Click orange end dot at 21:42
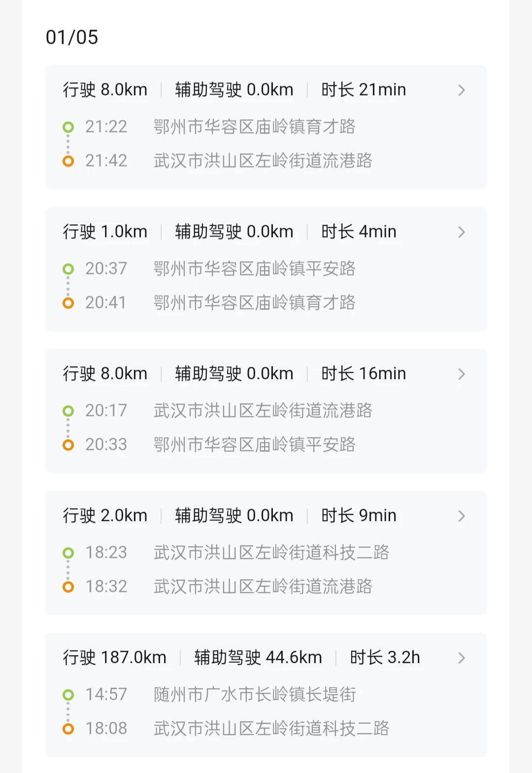Viewport: 532px width, 773px height. click(x=68, y=161)
